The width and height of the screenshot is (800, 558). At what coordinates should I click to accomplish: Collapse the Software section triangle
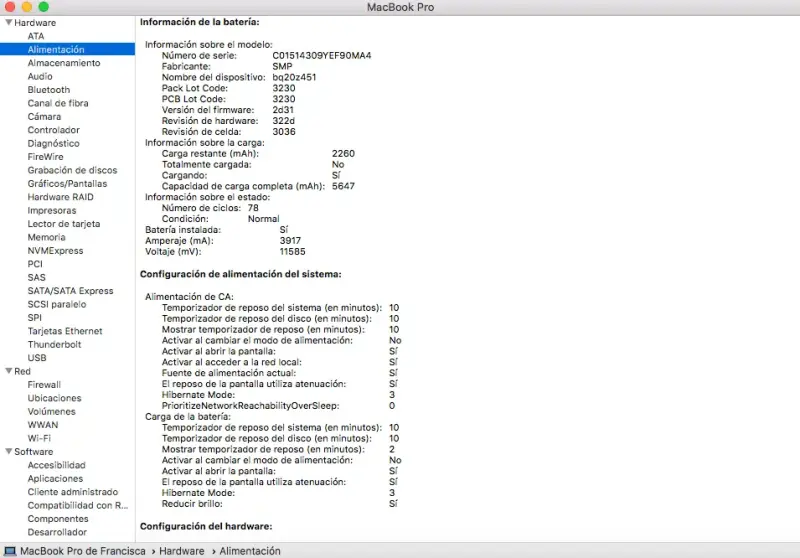9,451
